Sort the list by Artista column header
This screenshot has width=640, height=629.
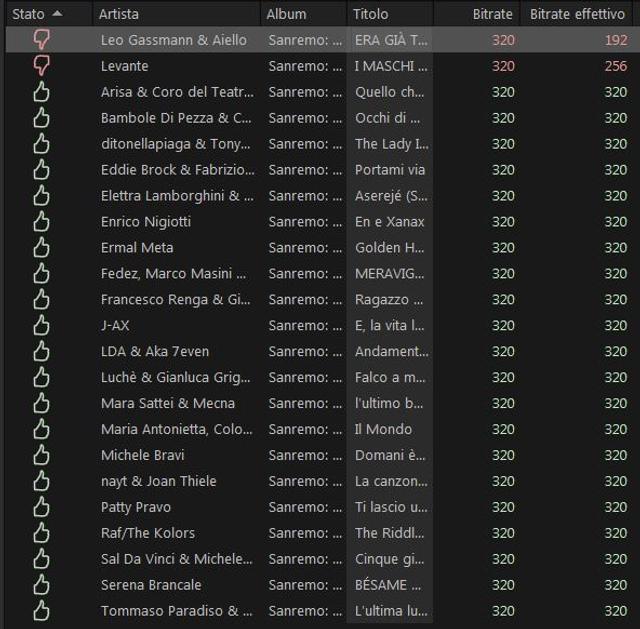(x=177, y=14)
